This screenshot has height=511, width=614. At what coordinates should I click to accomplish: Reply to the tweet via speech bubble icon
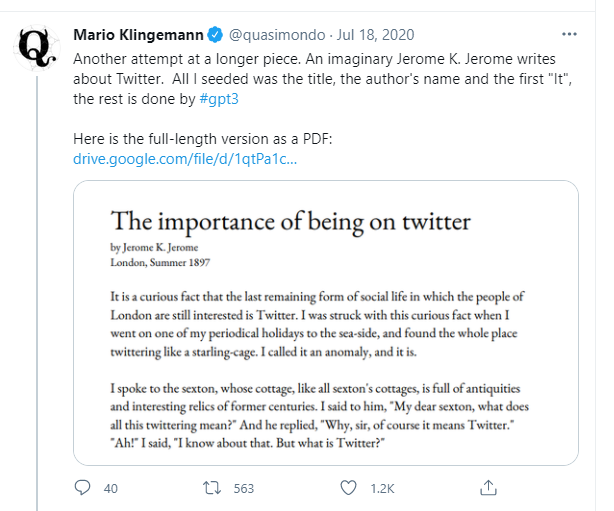tap(84, 488)
